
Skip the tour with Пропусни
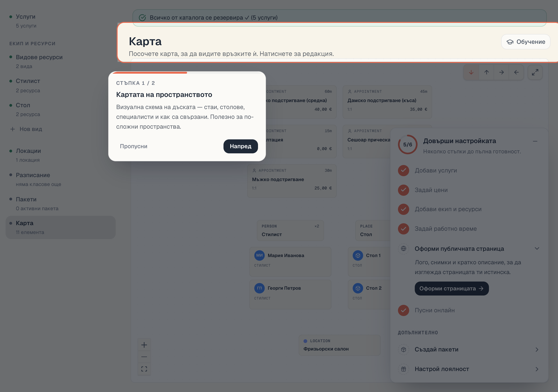[133, 146]
